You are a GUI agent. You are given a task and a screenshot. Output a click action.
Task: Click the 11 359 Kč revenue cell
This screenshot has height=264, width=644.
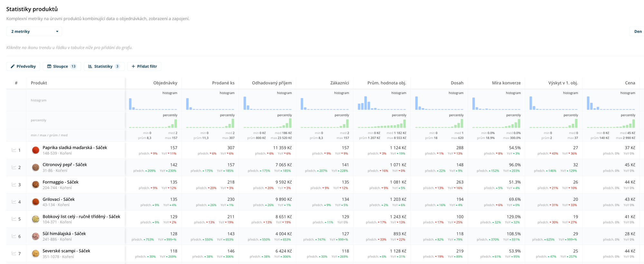tap(282, 148)
